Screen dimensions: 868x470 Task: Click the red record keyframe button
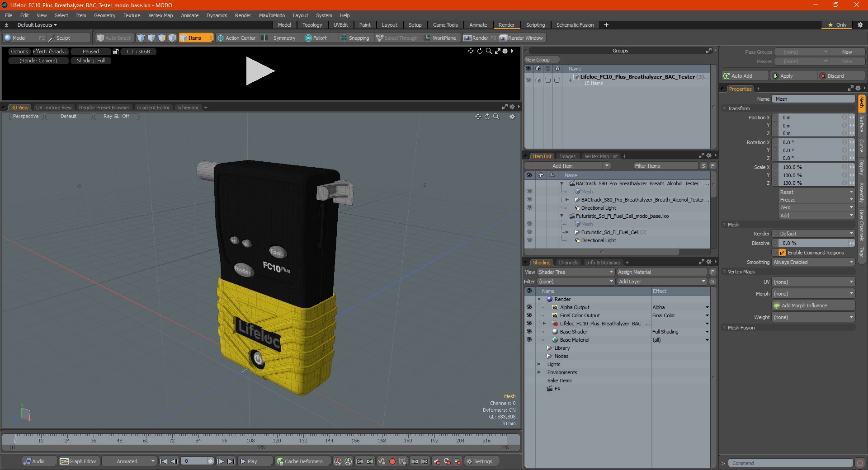(x=392, y=461)
